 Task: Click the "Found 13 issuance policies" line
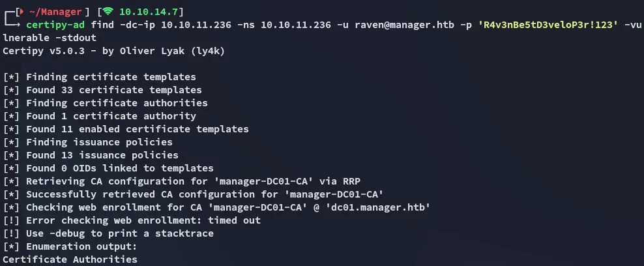[x=102, y=155]
